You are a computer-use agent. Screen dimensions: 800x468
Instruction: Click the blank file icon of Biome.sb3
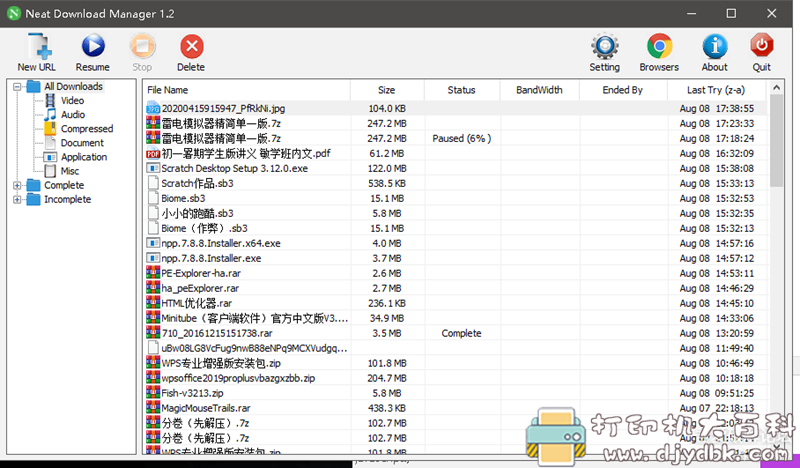(x=153, y=198)
